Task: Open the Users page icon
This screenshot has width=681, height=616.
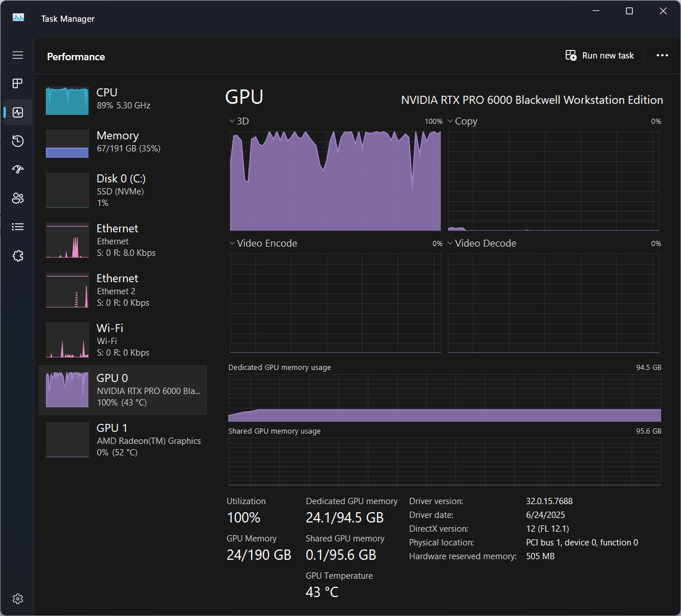Action: point(18,198)
